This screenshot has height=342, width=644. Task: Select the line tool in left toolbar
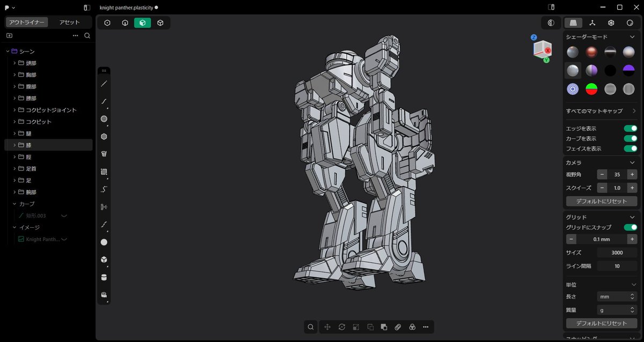click(x=104, y=84)
